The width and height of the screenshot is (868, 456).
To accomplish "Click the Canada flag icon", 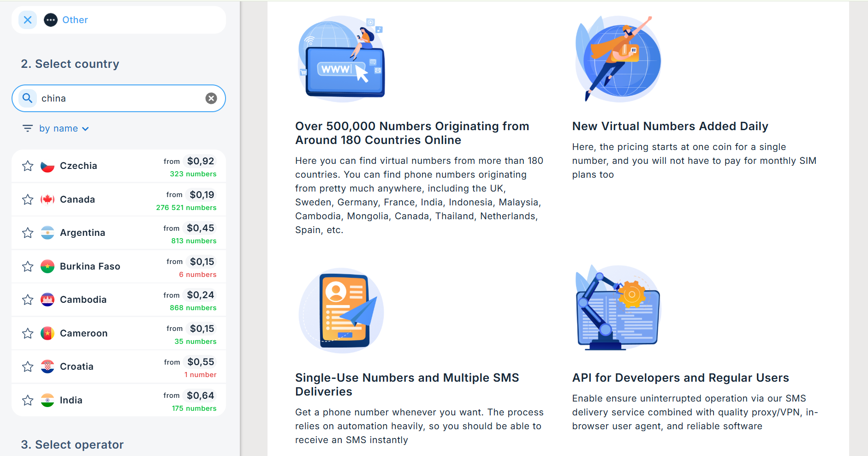I will (48, 199).
